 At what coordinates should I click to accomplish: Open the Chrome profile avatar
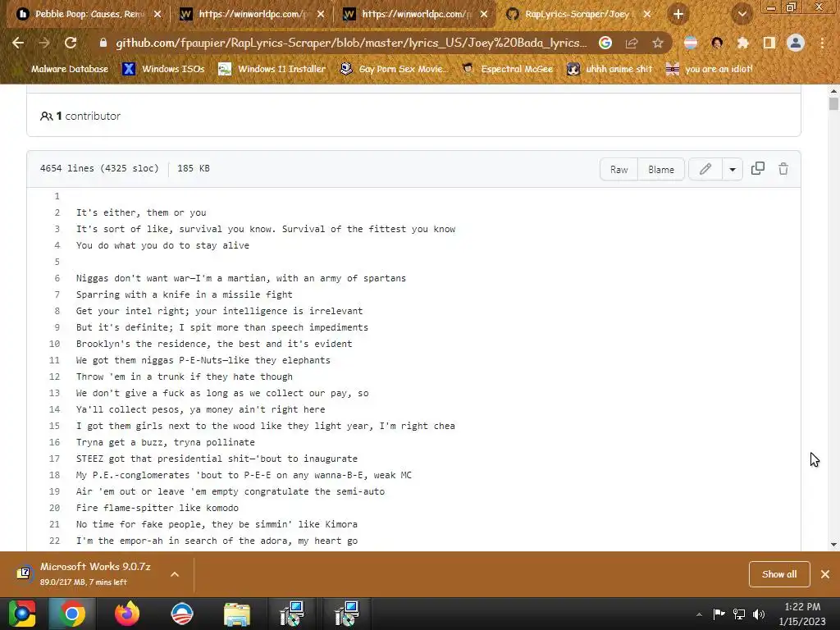pyautogui.click(x=796, y=43)
